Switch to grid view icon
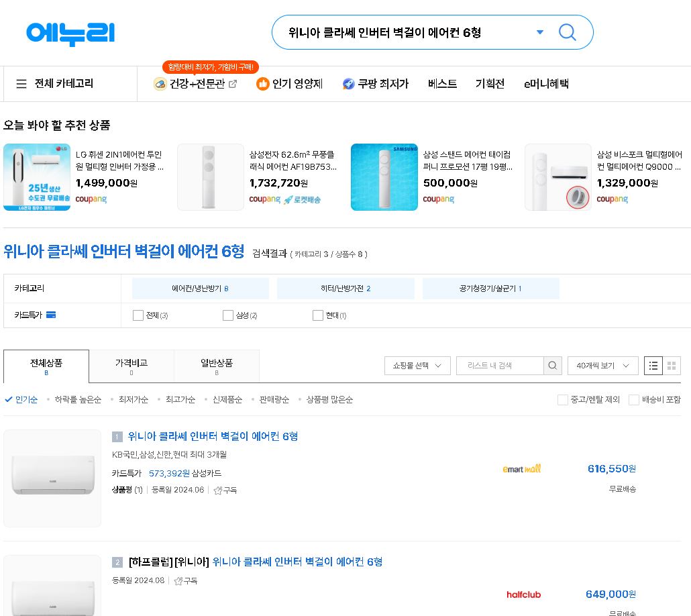Image resolution: width=691 pixels, height=616 pixels. point(672,366)
